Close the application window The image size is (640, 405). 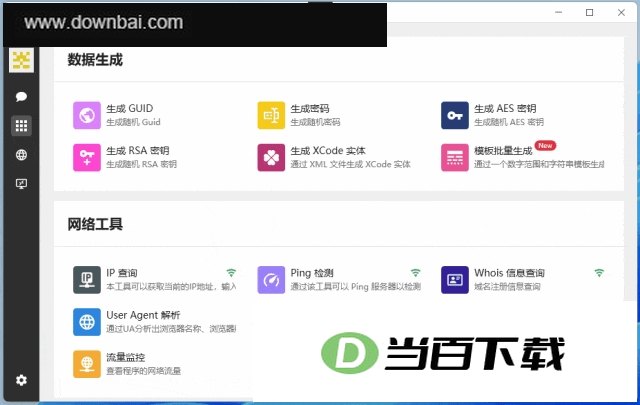click(621, 13)
